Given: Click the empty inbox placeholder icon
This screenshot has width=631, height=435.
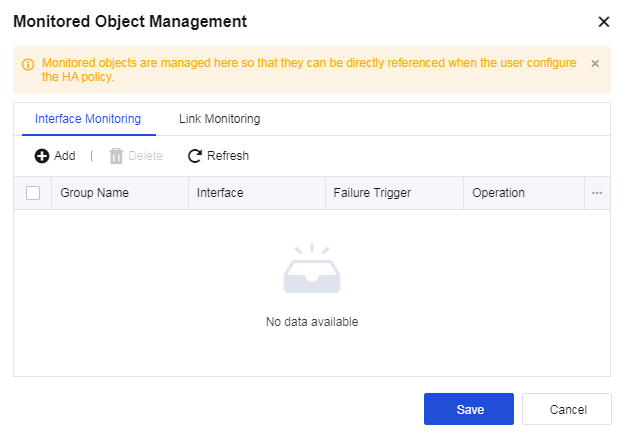Looking at the screenshot, I should [x=312, y=271].
